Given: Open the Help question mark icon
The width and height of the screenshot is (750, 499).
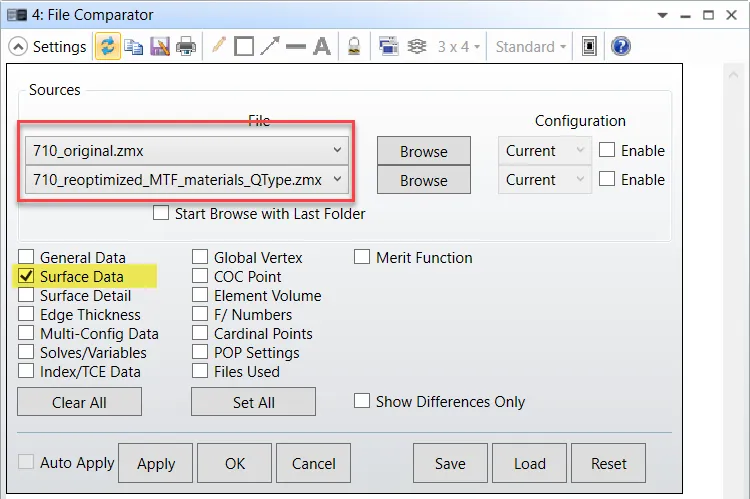Looking at the screenshot, I should (620, 47).
